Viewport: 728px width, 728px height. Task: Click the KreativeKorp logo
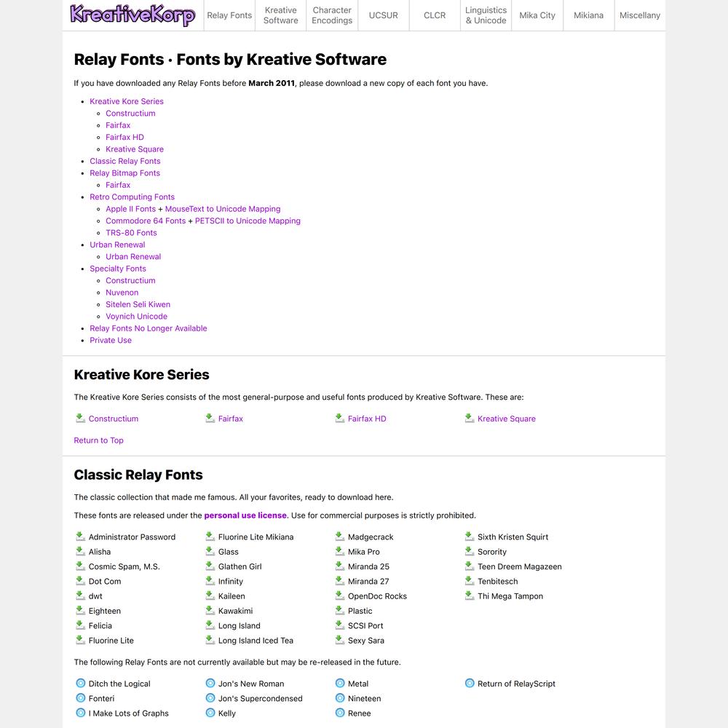click(132, 15)
